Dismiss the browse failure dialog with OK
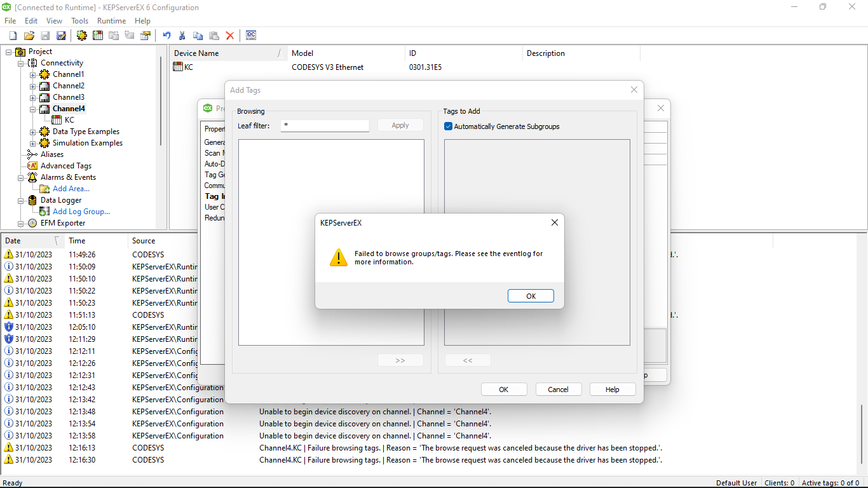Viewport: 868px width, 488px height. point(530,295)
